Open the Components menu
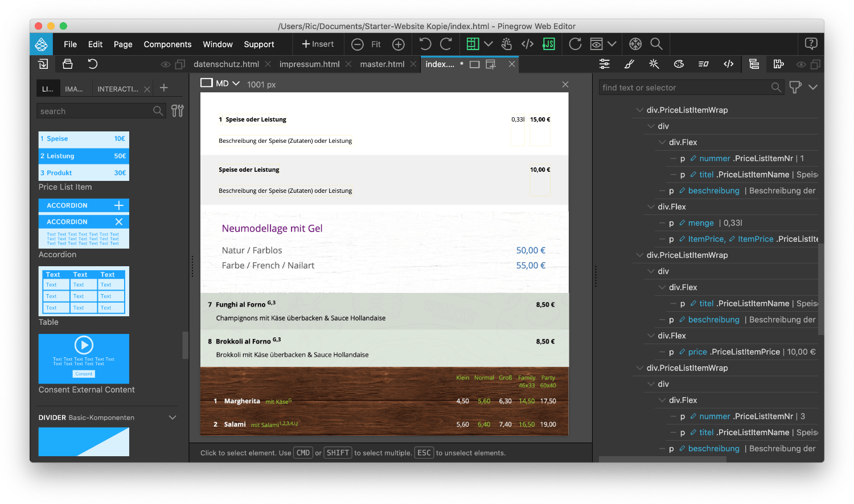This screenshot has width=854, height=504. pos(167,44)
